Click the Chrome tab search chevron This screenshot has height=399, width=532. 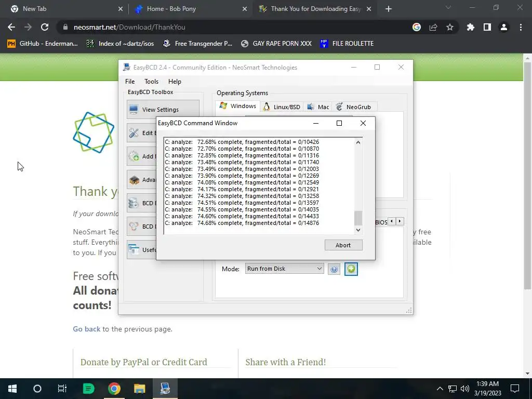[448, 7]
